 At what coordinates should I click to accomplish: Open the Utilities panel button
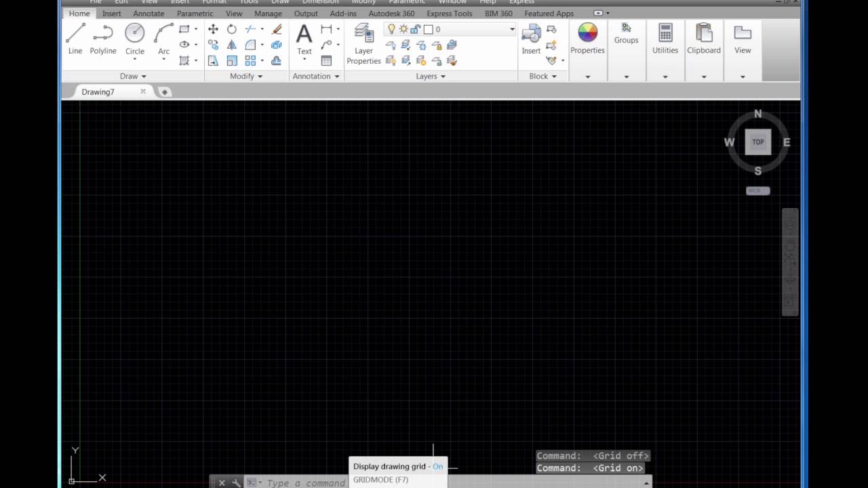(665, 39)
